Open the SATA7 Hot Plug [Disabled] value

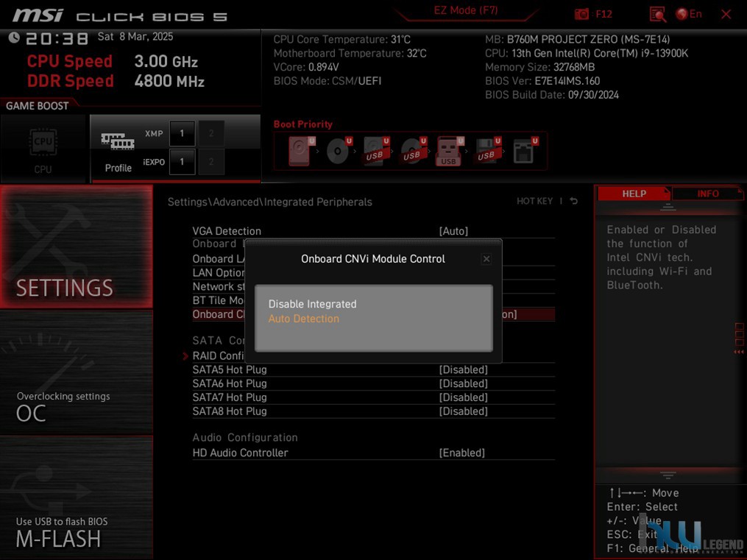pos(464,397)
